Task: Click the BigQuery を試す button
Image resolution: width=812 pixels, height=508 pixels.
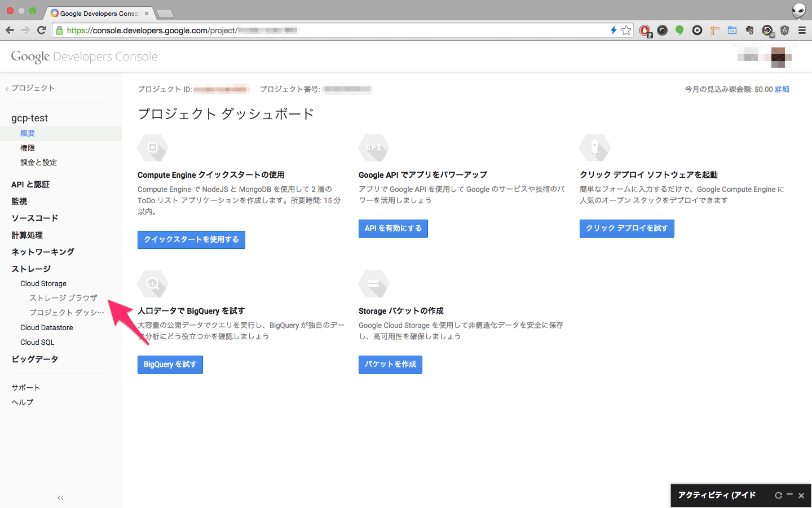Action: click(170, 365)
